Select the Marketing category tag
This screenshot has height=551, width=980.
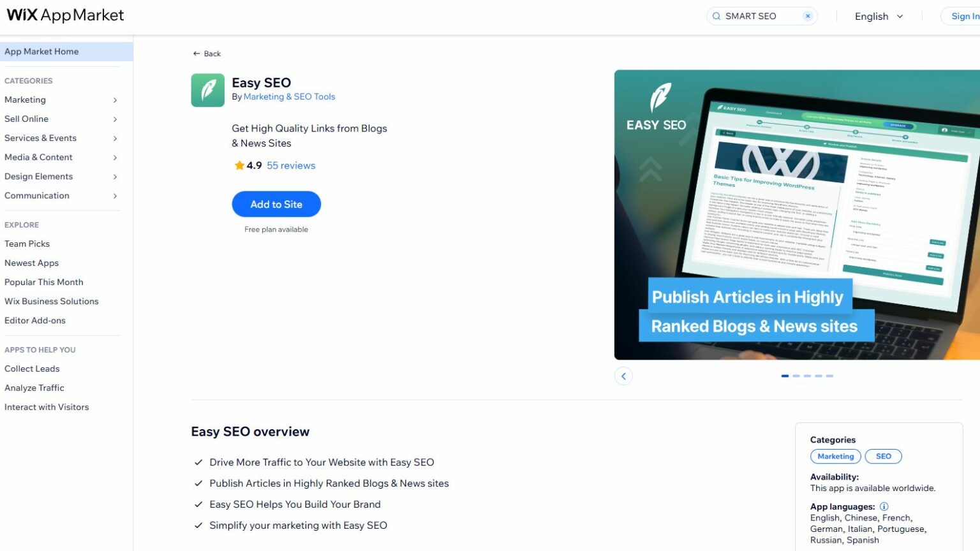tap(835, 456)
